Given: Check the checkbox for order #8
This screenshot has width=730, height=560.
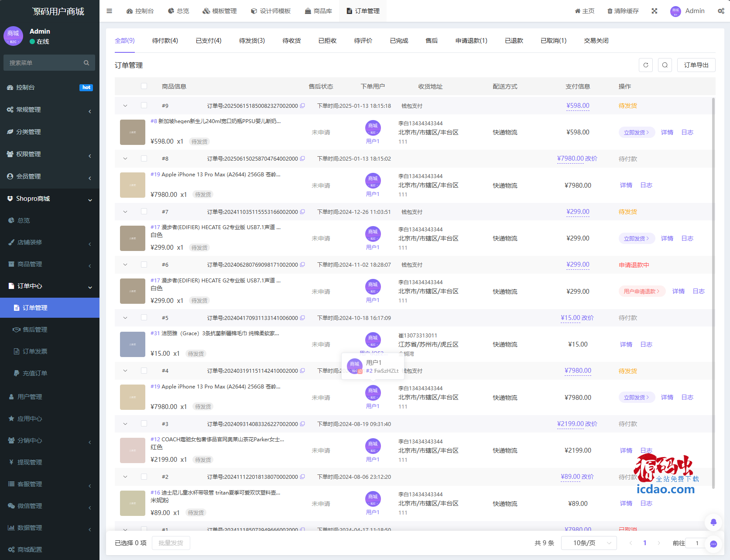Looking at the screenshot, I should pyautogui.click(x=144, y=158).
